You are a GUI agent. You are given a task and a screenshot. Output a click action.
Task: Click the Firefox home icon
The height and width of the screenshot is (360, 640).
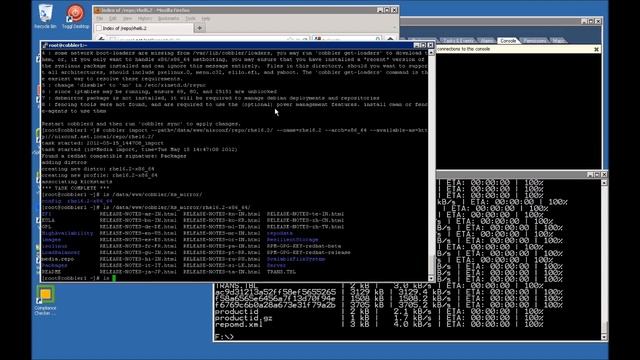[390, 39]
